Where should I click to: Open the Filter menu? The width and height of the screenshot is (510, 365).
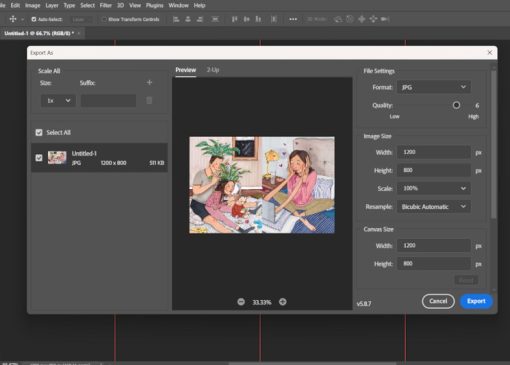[105, 5]
